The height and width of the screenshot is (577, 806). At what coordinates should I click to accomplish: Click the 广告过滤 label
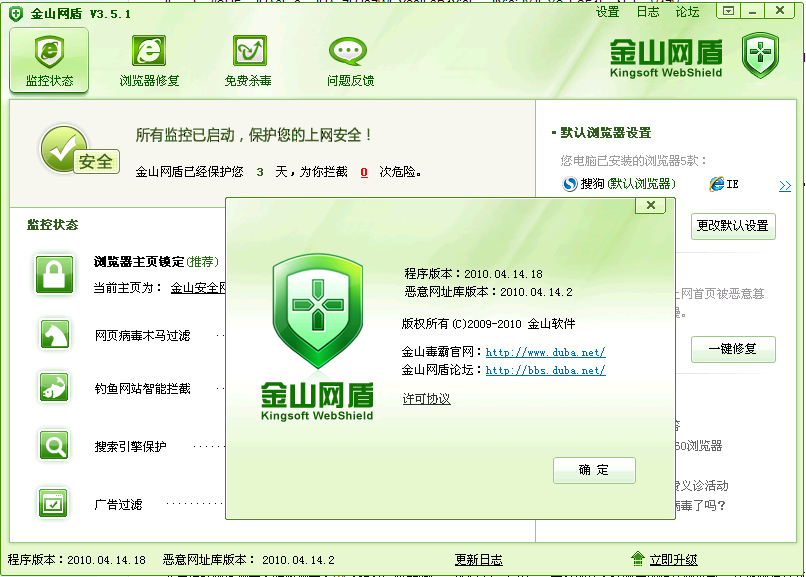click(x=118, y=505)
